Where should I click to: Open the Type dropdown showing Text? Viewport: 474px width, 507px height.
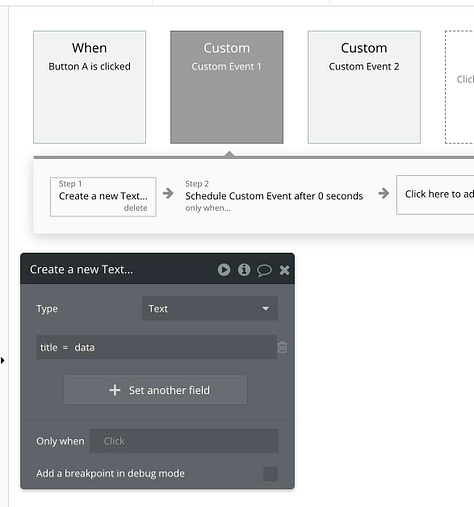coord(210,308)
